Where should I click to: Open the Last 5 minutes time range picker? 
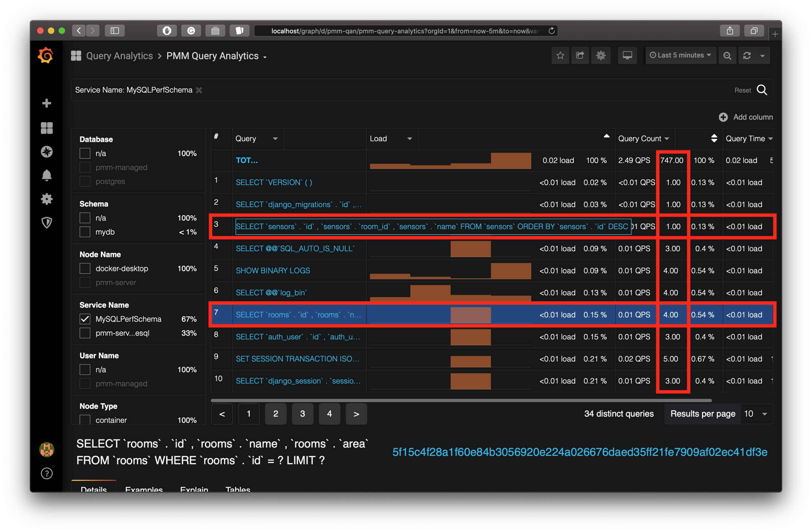(680, 55)
